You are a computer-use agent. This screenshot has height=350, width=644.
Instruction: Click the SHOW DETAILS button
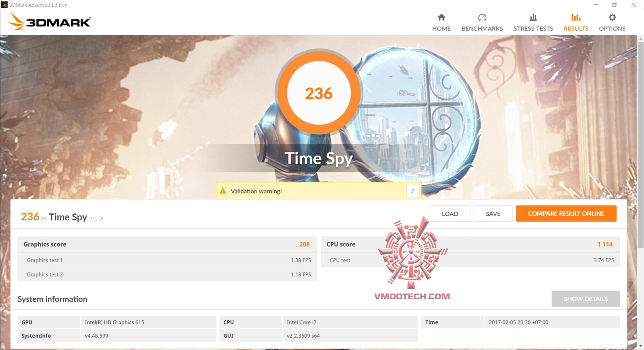(x=586, y=299)
